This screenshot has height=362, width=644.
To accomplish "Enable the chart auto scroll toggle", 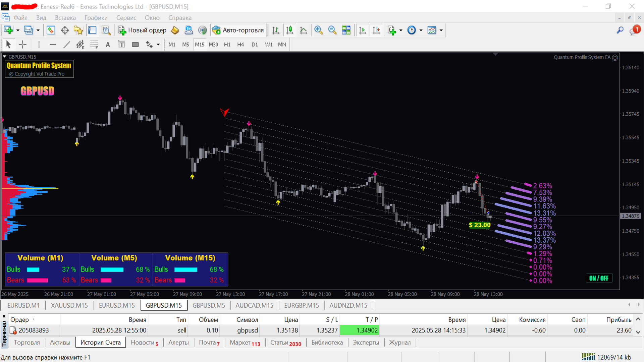I will (x=362, y=30).
